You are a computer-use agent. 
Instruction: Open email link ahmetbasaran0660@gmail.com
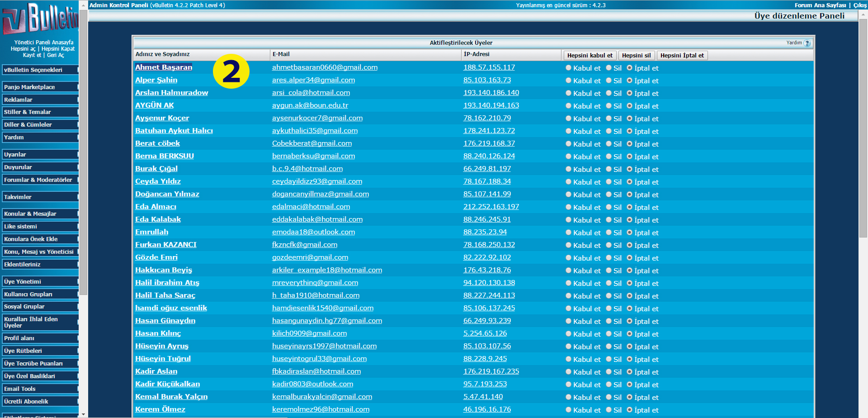tap(325, 67)
